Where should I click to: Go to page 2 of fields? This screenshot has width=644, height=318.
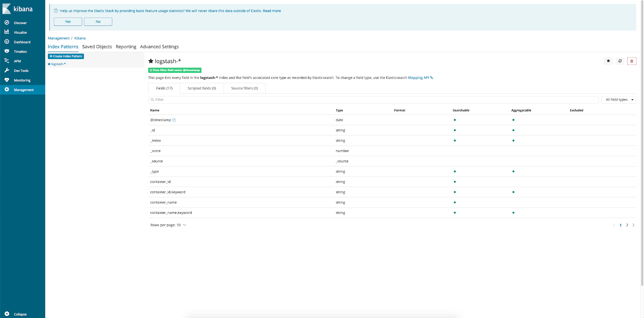click(x=627, y=225)
